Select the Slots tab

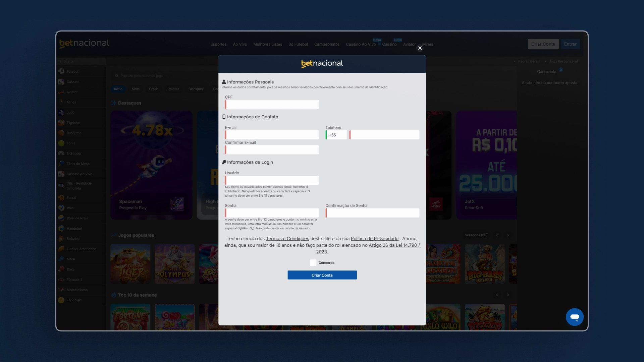point(136,89)
